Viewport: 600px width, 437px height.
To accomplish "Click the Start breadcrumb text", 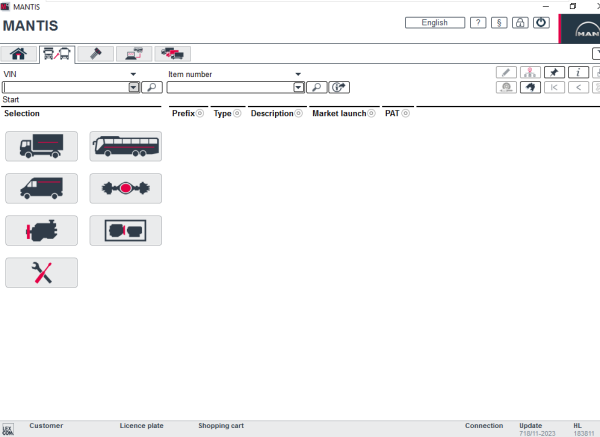I will (11, 99).
